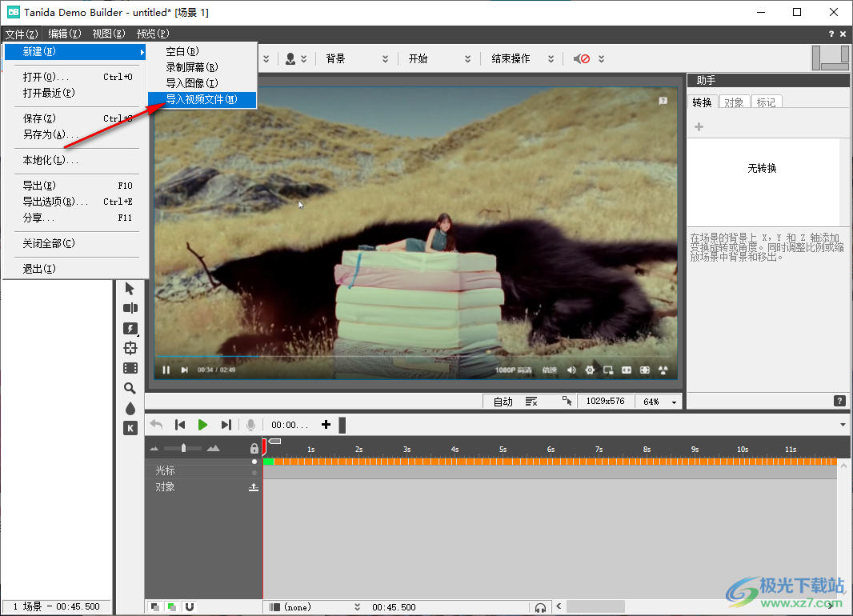Viewport: 853px width, 616px height.
Task: Pause the video in the preview
Action: 166,370
